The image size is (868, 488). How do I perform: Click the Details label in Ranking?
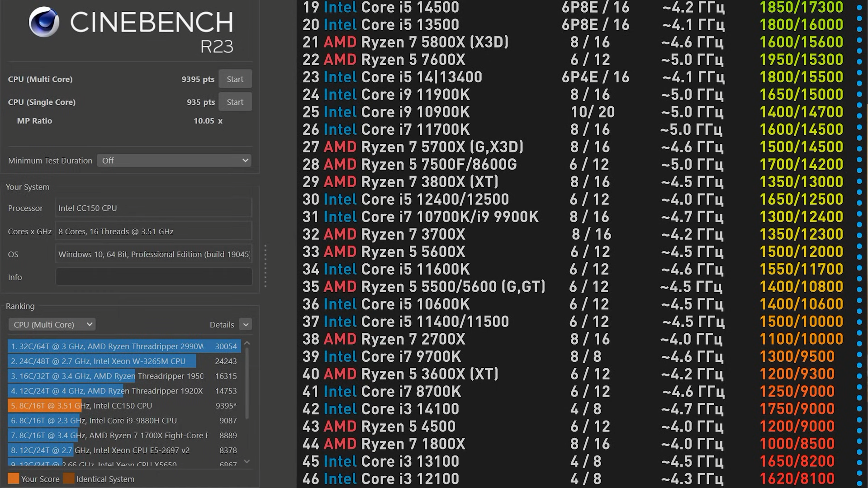coord(222,325)
